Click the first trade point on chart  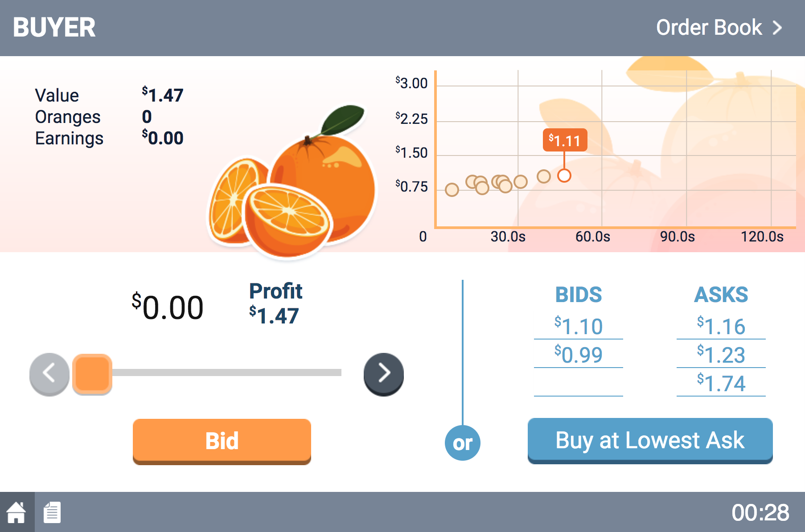click(x=452, y=190)
